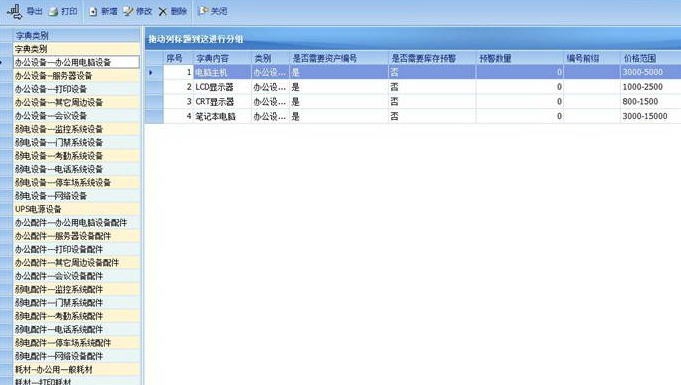Select 弱电配件—停车场系统配件 category

pyautogui.click(x=76, y=343)
